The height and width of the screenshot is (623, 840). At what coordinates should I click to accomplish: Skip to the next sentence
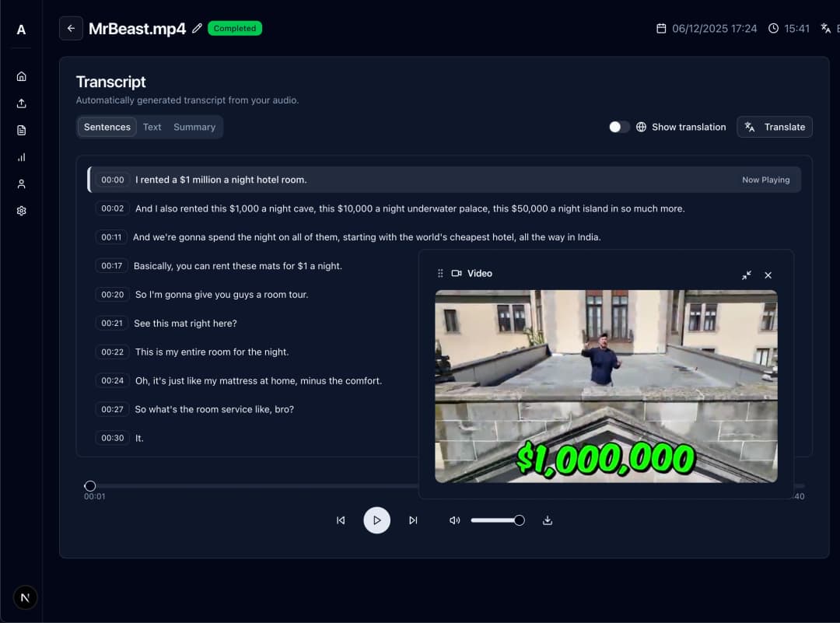(x=413, y=520)
